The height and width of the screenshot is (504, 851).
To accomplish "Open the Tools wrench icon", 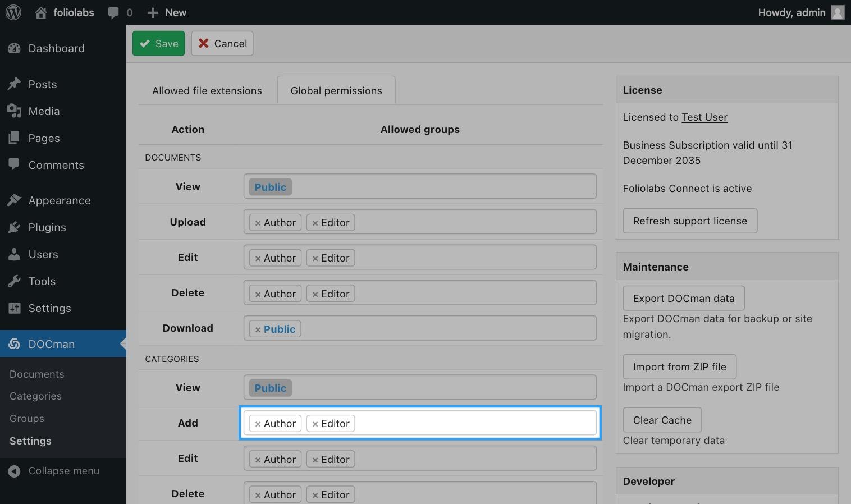I will (x=14, y=281).
